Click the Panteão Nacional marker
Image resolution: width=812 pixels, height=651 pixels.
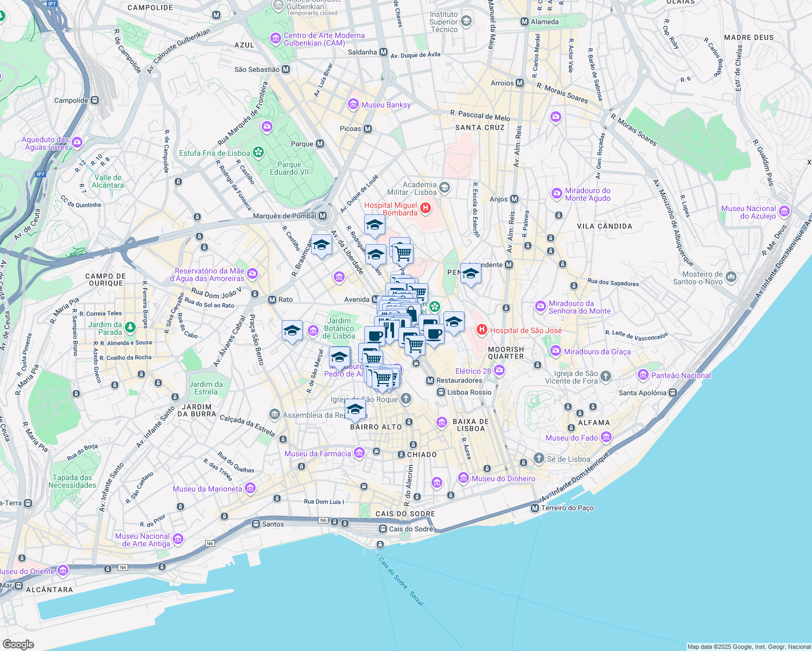(643, 375)
